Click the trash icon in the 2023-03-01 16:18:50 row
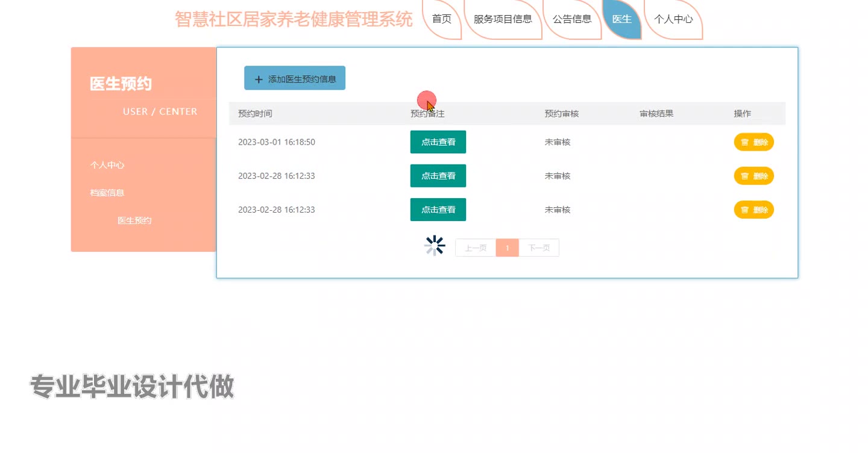This screenshot has height=453, width=868. (x=744, y=142)
